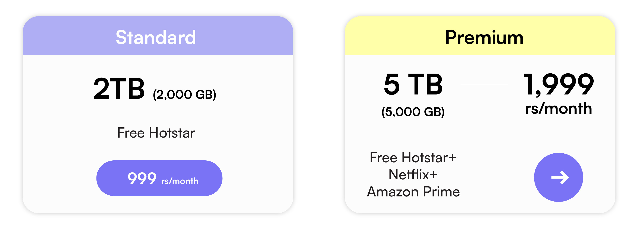Select the Free Hotstar+ line in Premium
Image resolution: width=644 pixels, height=228 pixels.
413,158
